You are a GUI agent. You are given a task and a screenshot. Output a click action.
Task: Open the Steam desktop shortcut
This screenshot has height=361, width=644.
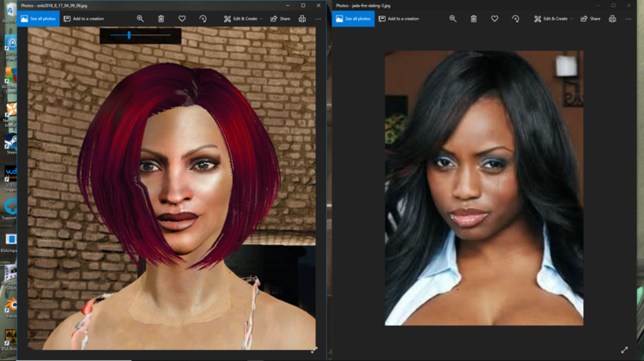11,144
